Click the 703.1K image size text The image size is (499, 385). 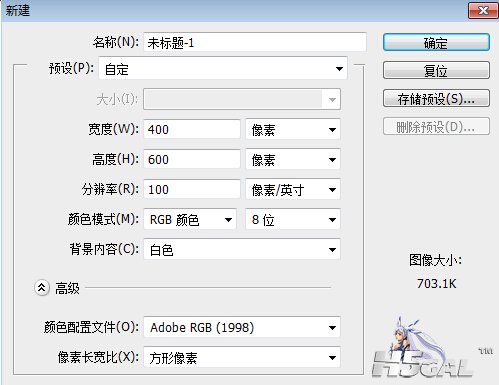[x=436, y=284]
